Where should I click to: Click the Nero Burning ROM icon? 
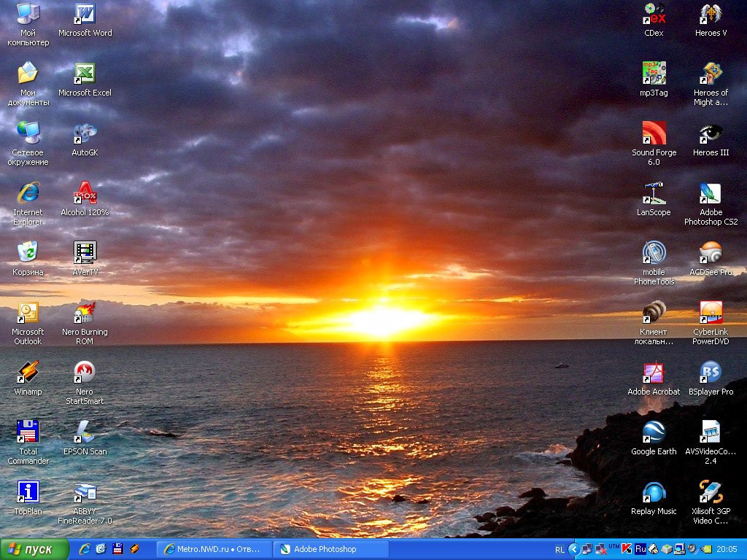coord(85,314)
